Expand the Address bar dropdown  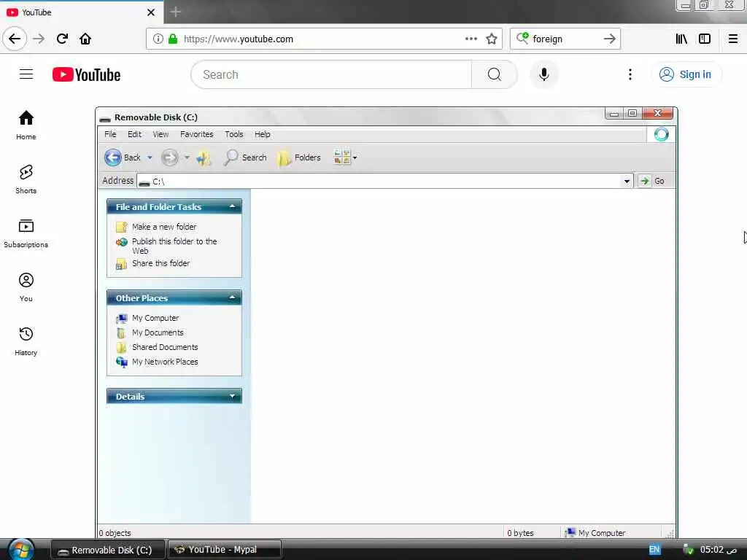[x=627, y=181]
